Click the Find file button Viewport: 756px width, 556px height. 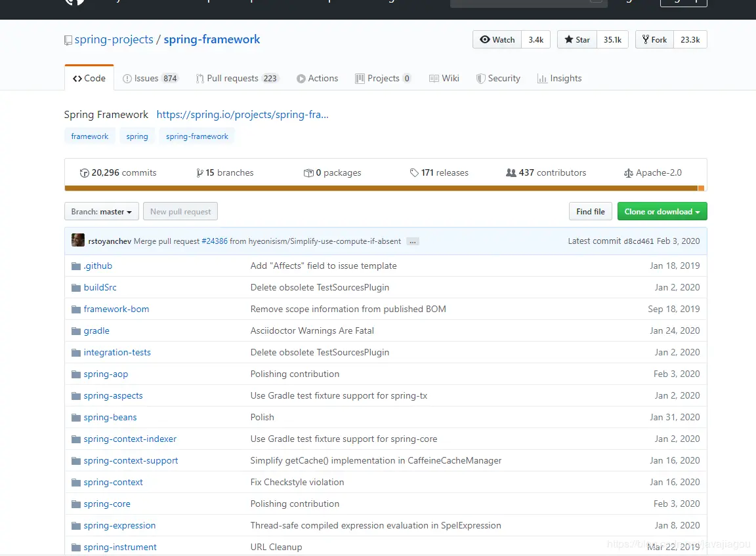[591, 212]
